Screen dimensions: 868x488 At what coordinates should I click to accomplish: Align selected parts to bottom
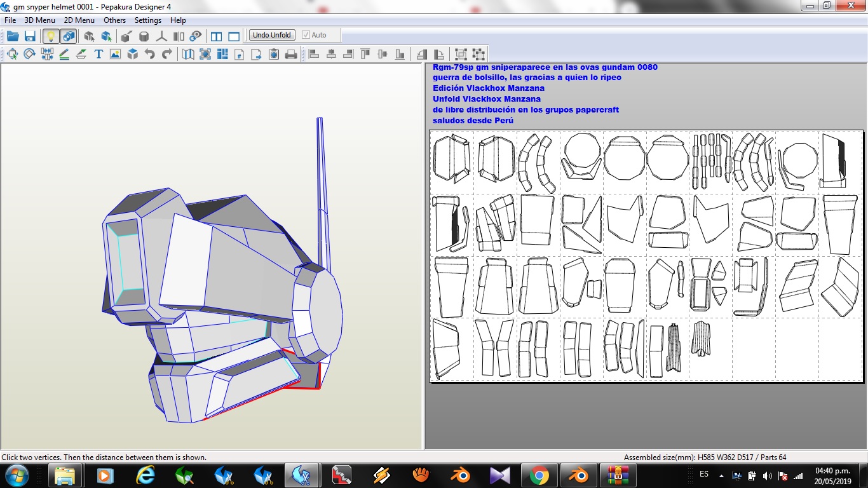coord(399,54)
